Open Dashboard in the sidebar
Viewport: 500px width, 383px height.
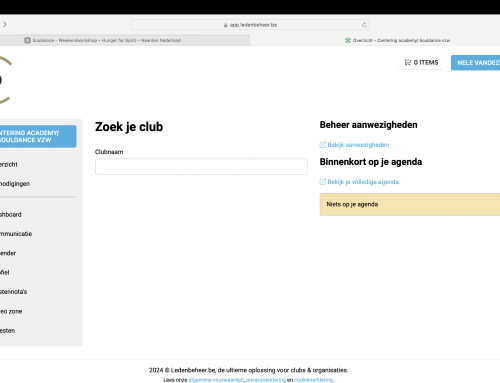[x=11, y=214]
